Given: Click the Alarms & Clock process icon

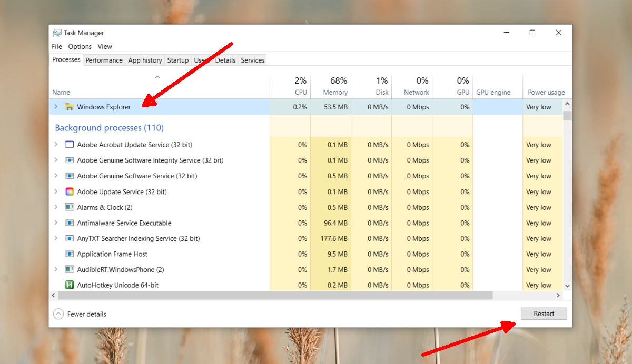Looking at the screenshot, I should tap(69, 207).
